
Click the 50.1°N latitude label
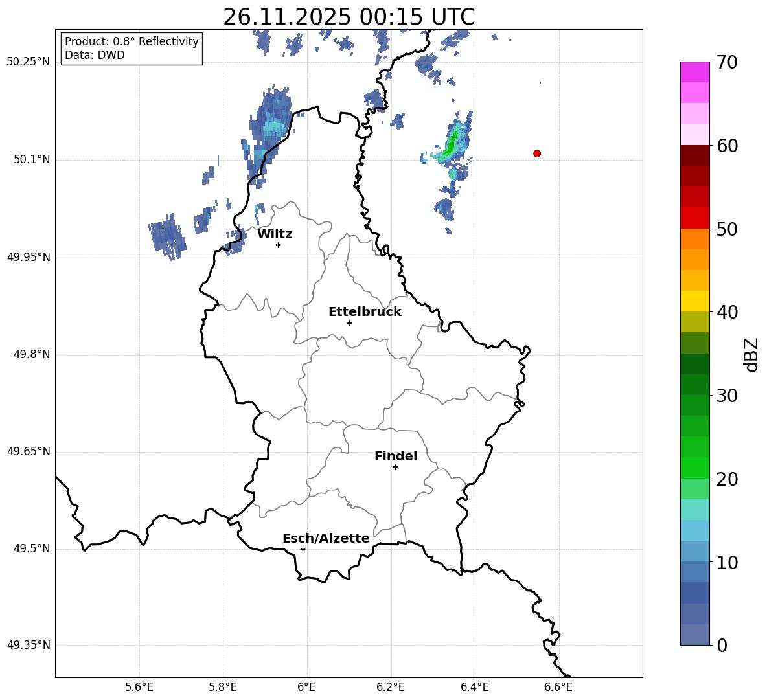tap(32, 159)
